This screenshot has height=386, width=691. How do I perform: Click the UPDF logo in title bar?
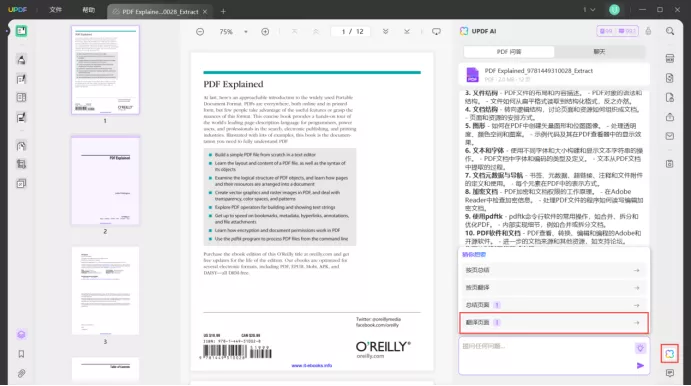(x=17, y=9)
